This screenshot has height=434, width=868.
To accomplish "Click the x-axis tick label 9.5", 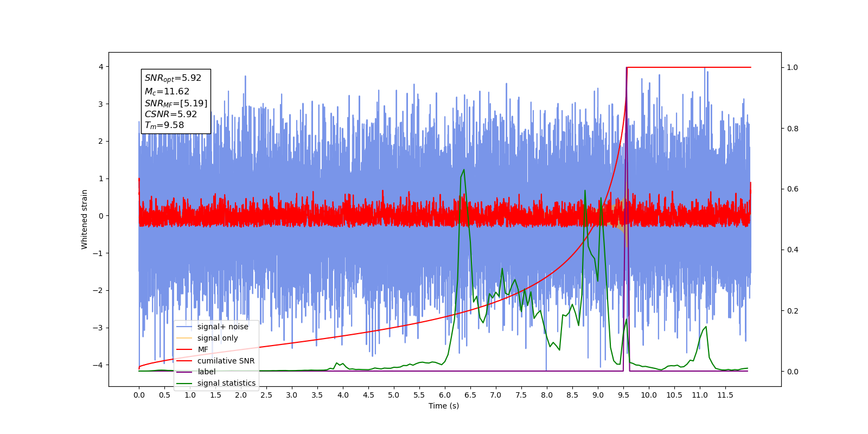I will [623, 395].
